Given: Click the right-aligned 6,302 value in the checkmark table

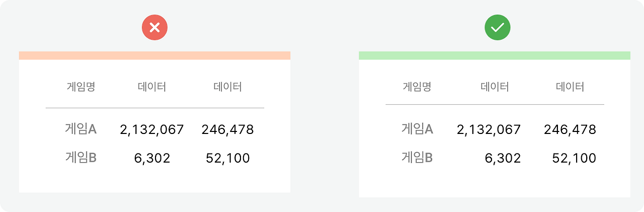Looking at the screenshot, I should click(503, 159).
